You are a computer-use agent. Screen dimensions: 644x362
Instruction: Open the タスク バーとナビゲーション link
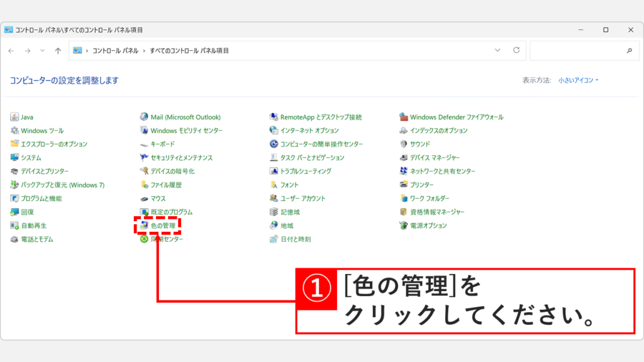(312, 158)
